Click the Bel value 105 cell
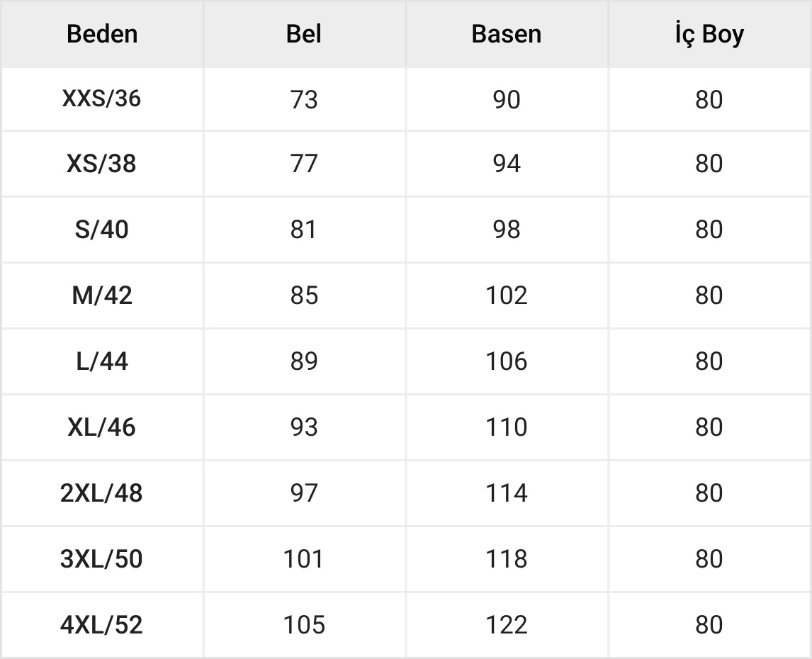The width and height of the screenshot is (812, 659). (x=304, y=625)
